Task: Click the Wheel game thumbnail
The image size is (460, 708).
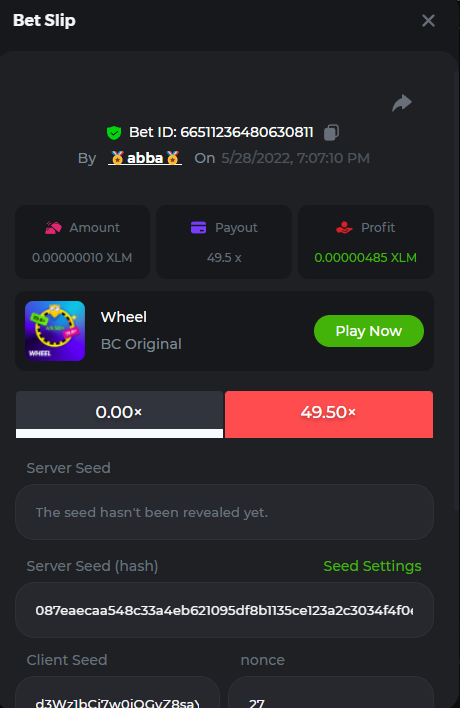Action: point(55,331)
